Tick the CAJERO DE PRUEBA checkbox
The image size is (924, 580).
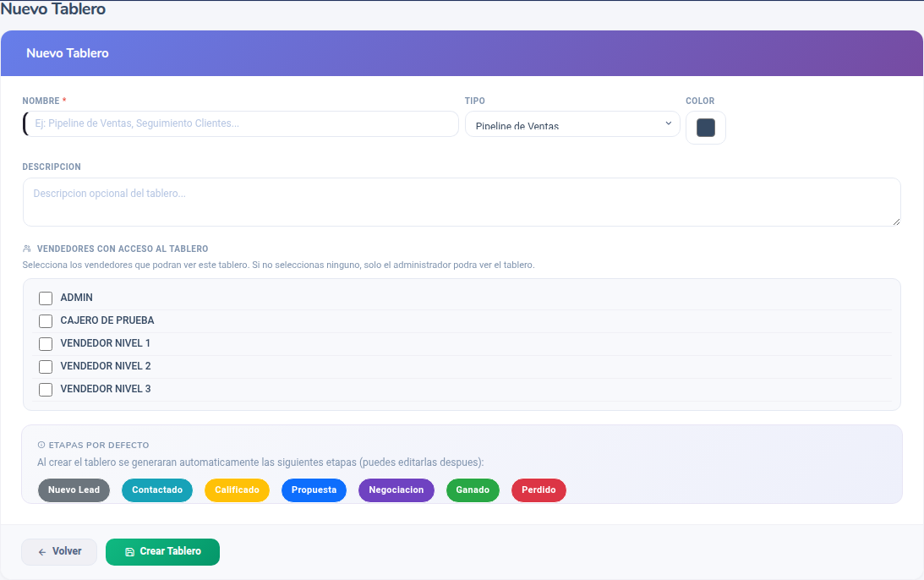[x=46, y=321]
